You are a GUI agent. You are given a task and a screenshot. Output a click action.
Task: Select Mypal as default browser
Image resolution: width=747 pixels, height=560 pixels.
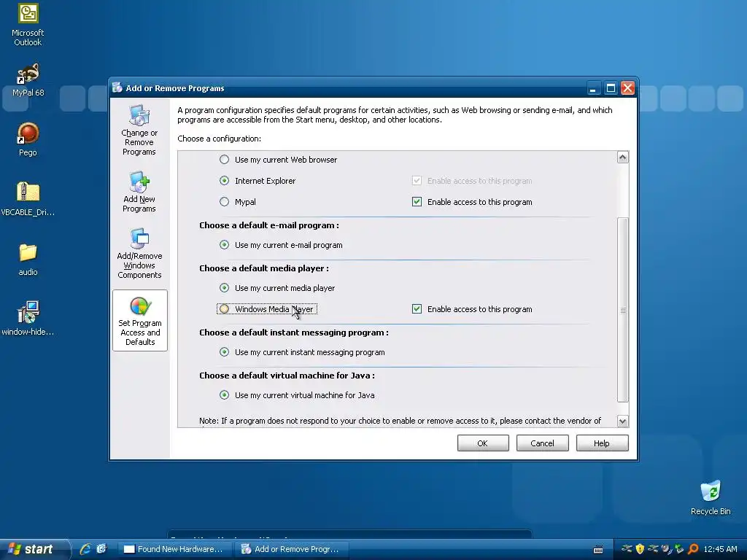click(x=237, y=202)
